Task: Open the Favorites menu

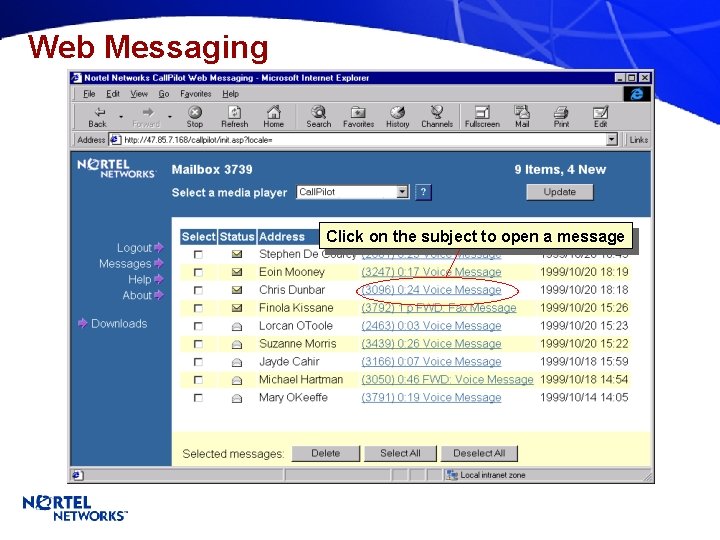Action: [x=196, y=94]
